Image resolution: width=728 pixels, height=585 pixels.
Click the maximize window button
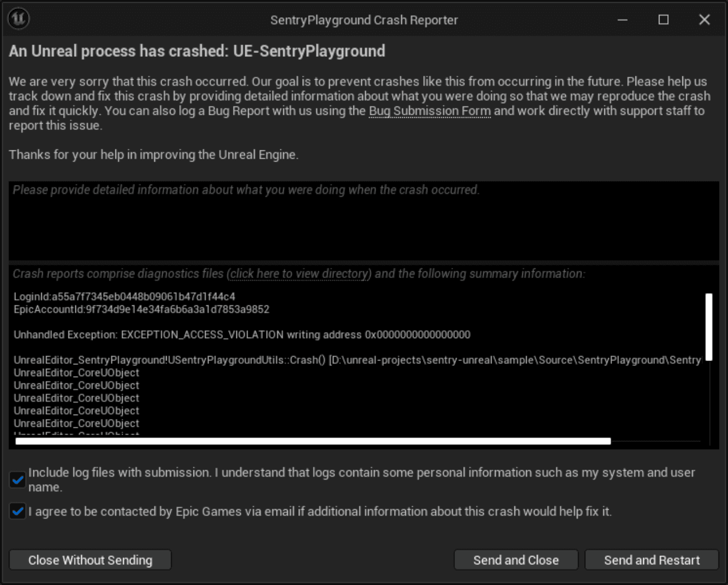(663, 19)
